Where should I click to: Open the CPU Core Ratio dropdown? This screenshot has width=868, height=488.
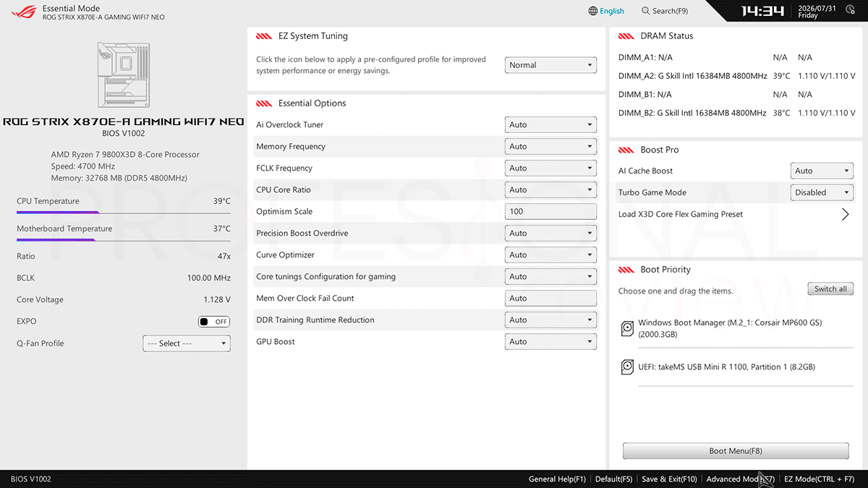tap(550, 190)
